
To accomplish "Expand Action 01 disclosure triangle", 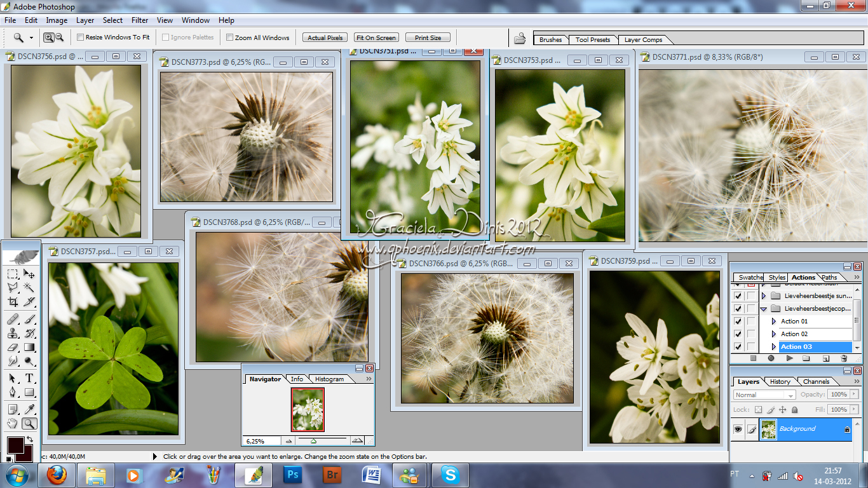I will (773, 322).
